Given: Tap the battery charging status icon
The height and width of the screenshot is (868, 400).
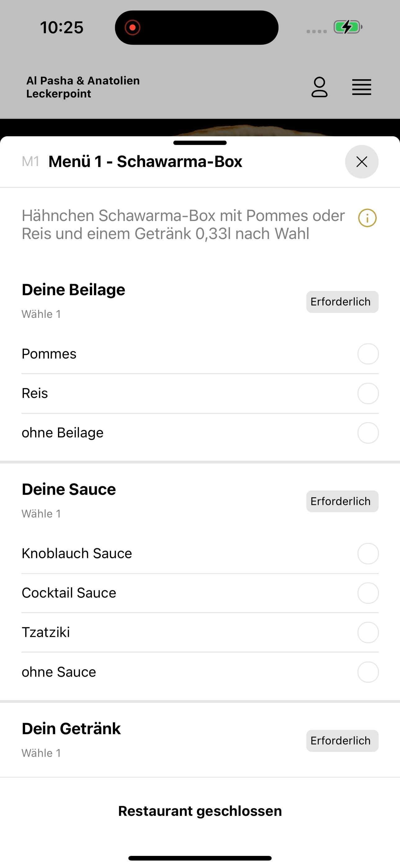Looking at the screenshot, I should 348,27.
